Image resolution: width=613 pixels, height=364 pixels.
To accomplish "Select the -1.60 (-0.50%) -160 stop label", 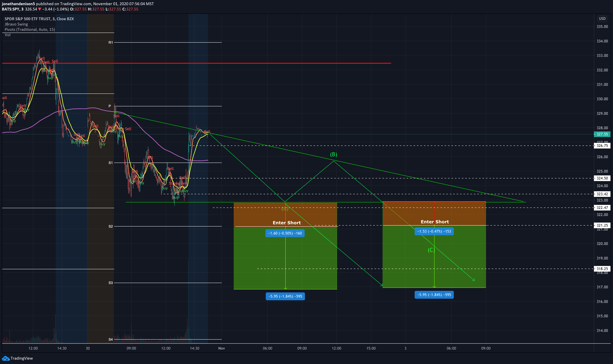I will coord(285,233).
